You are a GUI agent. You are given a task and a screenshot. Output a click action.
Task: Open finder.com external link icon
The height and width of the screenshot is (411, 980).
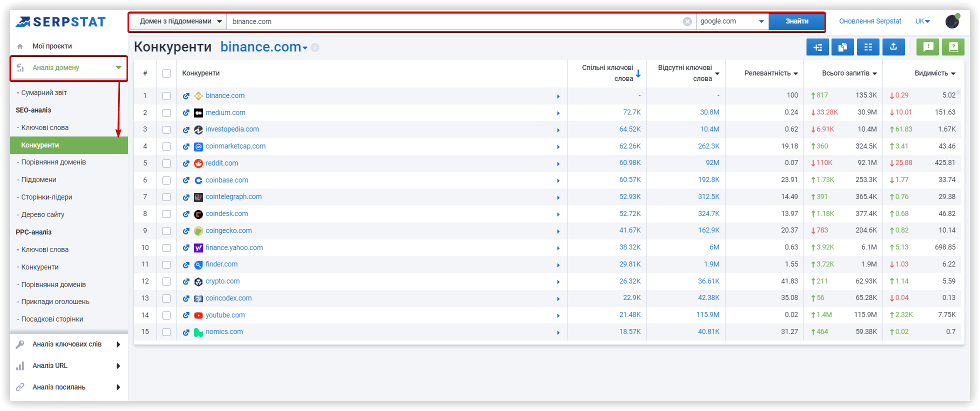point(186,265)
